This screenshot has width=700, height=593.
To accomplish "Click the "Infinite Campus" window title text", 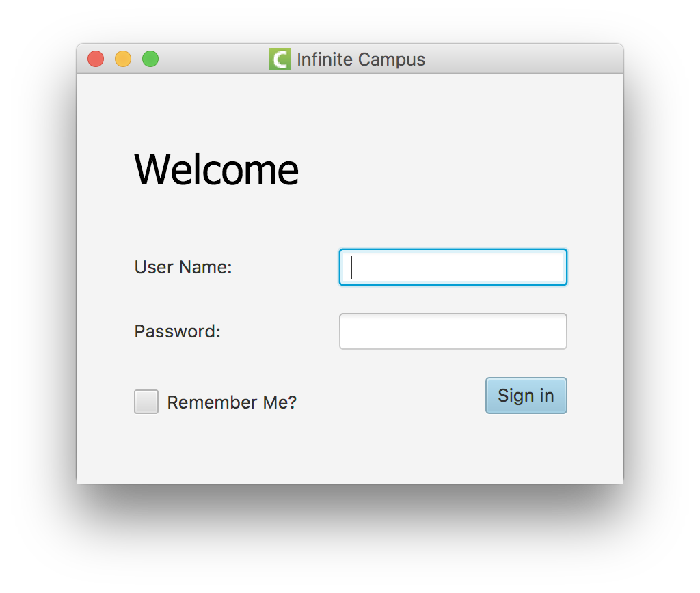I will tap(361, 59).
